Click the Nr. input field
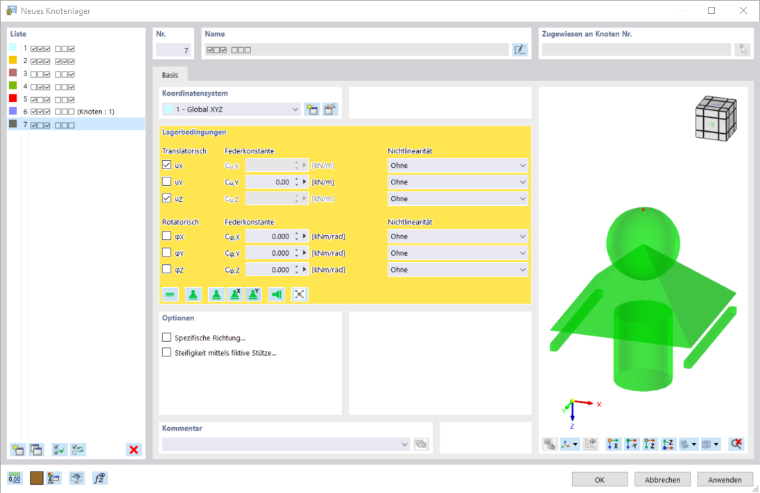The height and width of the screenshot is (493, 760). point(173,50)
